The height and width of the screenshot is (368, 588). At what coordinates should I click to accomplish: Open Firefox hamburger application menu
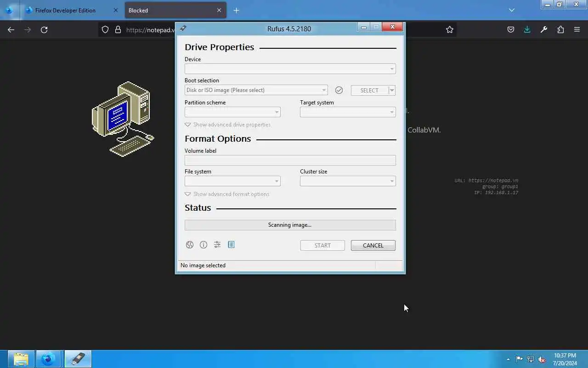pos(577,29)
